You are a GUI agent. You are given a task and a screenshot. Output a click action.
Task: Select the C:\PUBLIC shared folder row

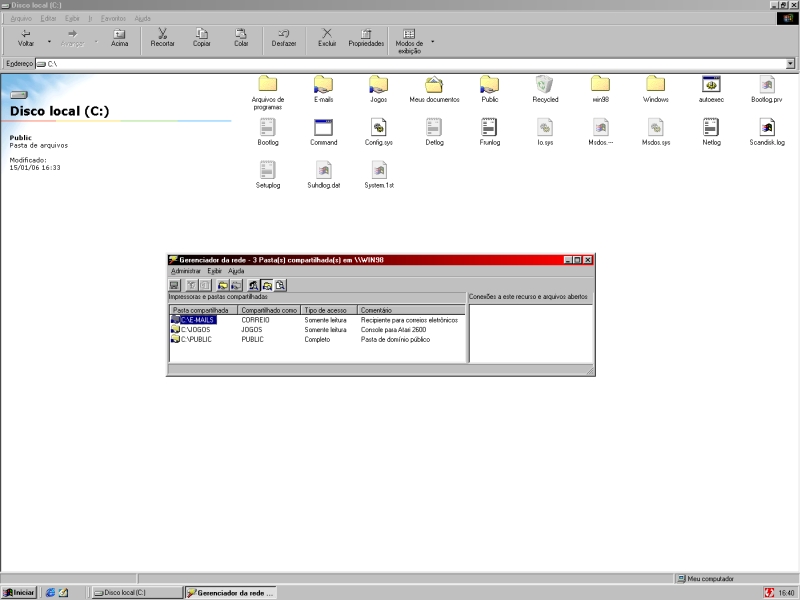click(196, 339)
